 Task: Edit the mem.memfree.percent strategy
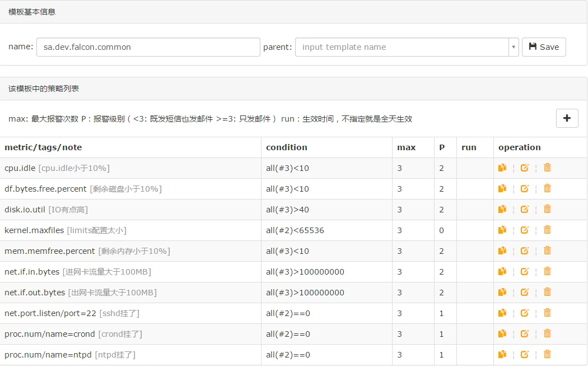click(x=525, y=251)
